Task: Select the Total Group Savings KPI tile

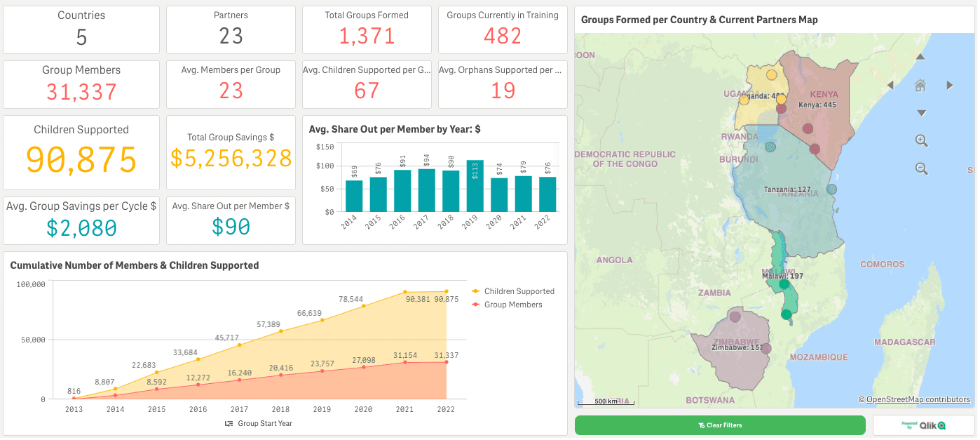Action: (x=231, y=152)
